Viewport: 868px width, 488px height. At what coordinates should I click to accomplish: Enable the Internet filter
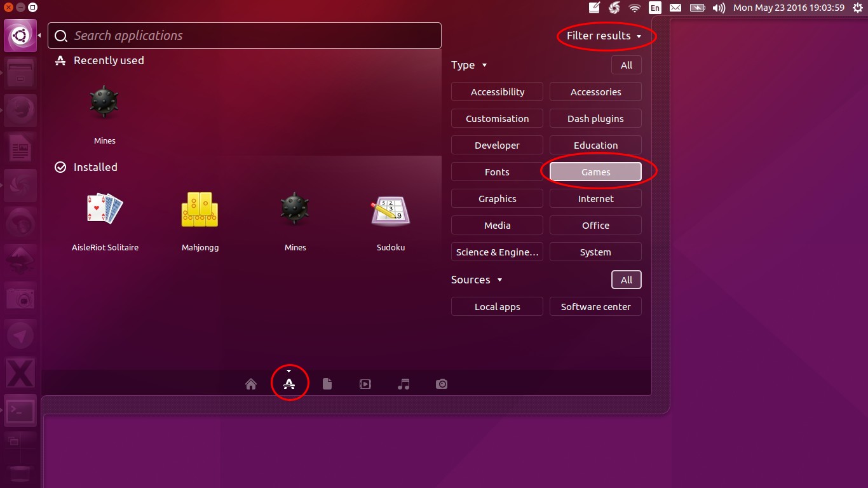coord(595,198)
